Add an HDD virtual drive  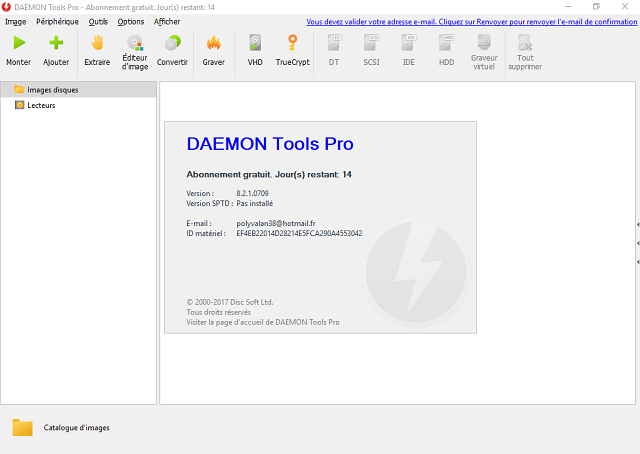(x=446, y=43)
